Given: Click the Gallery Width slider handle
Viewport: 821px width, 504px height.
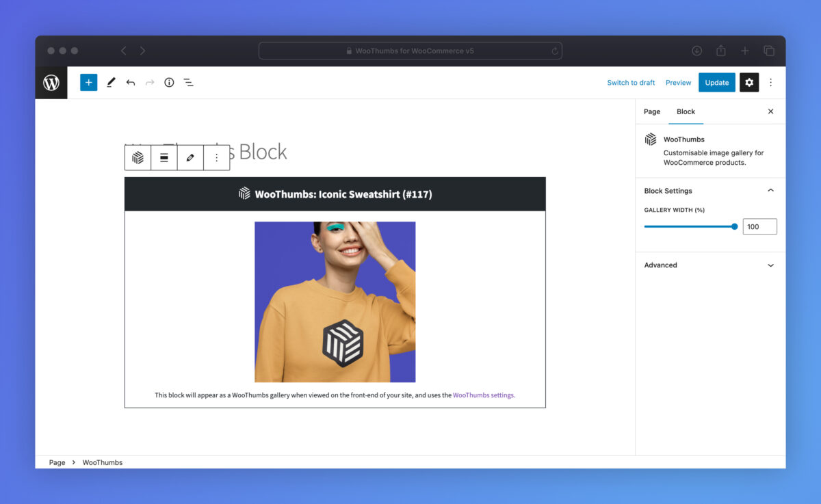Looking at the screenshot, I should [735, 226].
